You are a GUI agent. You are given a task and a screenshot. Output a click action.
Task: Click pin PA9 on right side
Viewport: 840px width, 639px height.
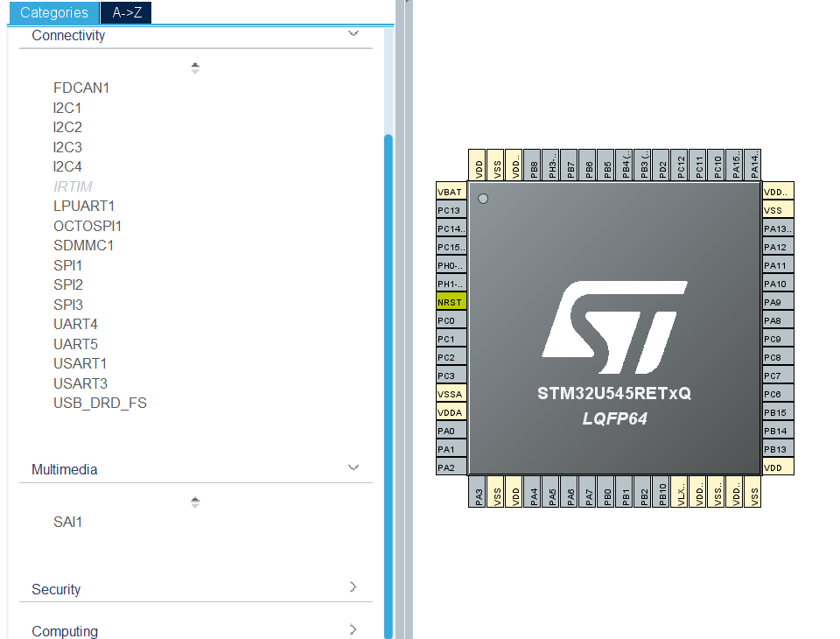tap(778, 302)
